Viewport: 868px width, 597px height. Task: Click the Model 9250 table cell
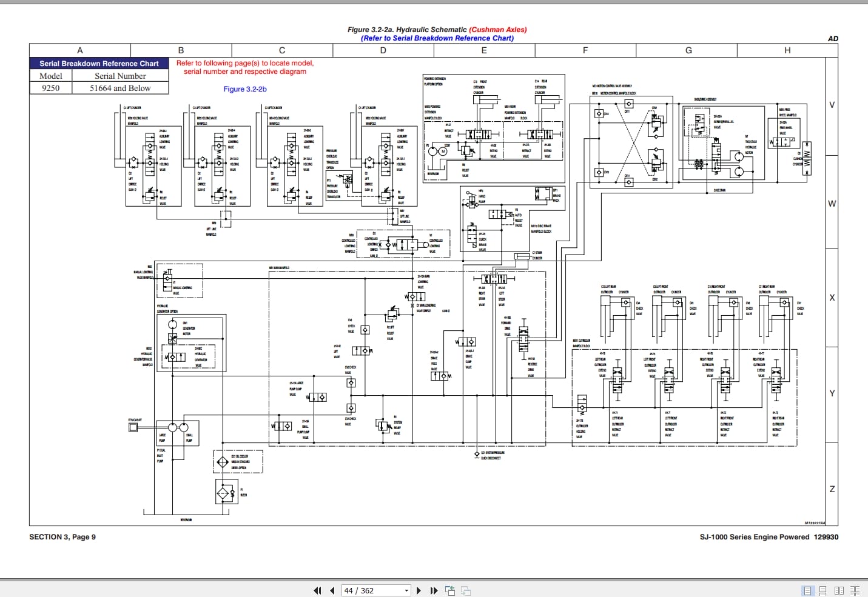(x=51, y=88)
